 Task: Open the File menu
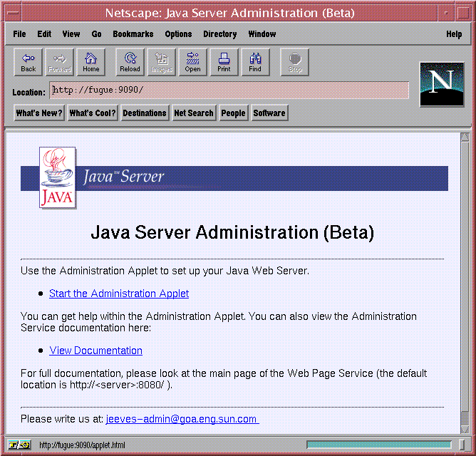(x=19, y=34)
